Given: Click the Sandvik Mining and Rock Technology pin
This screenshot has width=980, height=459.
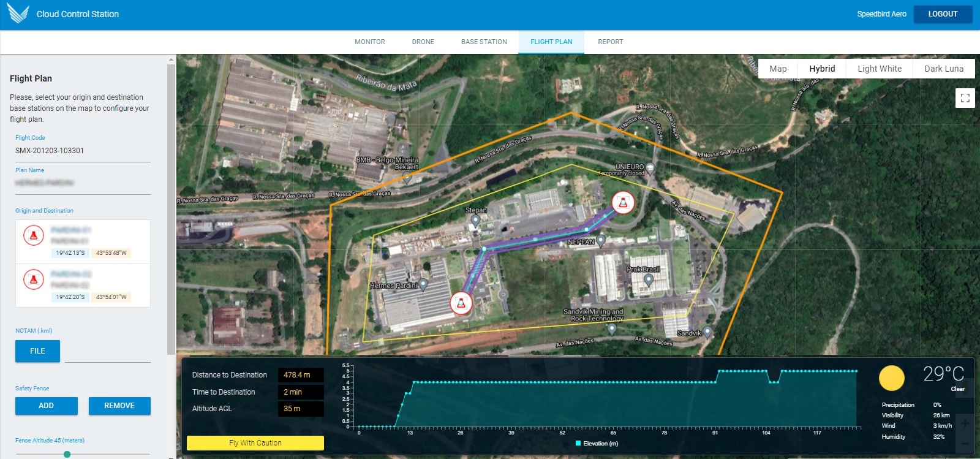Looking at the screenshot, I should pyautogui.click(x=611, y=329).
